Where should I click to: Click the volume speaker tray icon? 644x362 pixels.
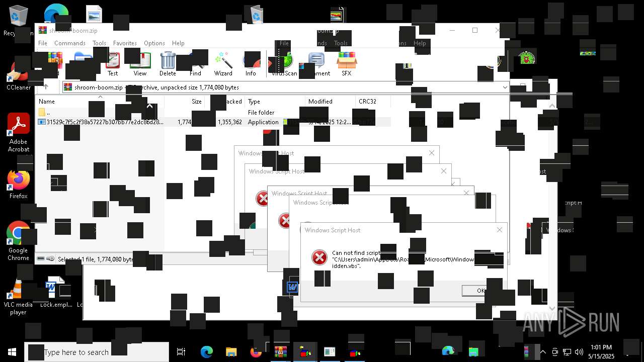(579, 352)
